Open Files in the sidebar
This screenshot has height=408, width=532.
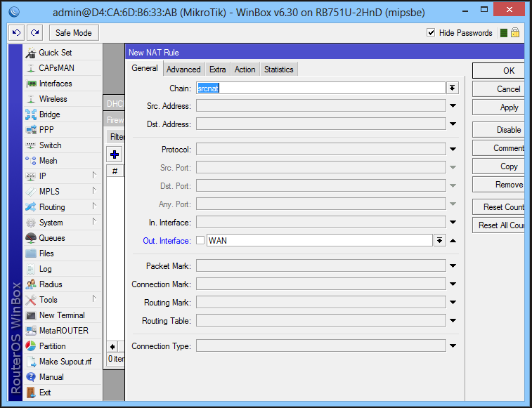[63, 254]
